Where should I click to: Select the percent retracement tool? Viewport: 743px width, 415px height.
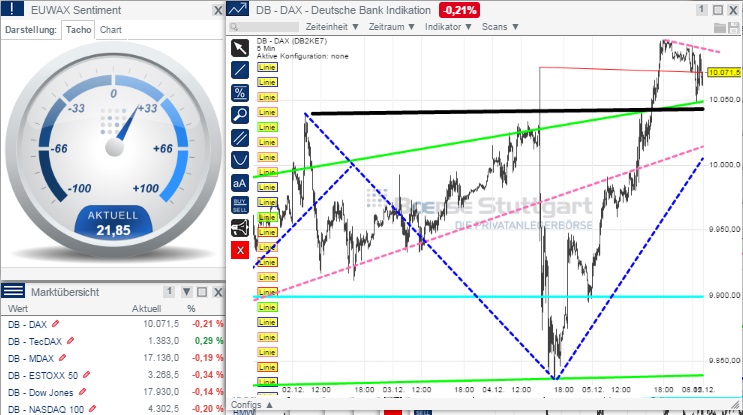[x=240, y=93]
